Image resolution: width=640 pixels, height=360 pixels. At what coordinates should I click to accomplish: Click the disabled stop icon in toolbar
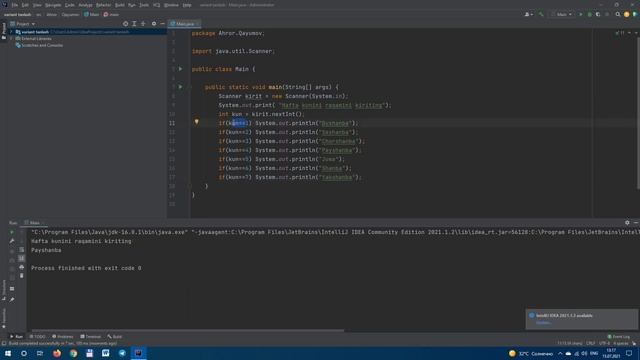click(607, 14)
